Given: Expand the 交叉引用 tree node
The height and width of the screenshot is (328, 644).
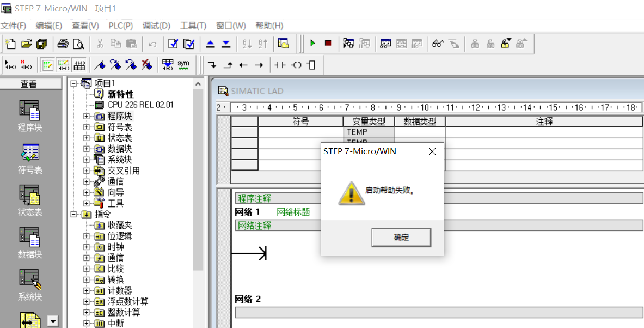Looking at the screenshot, I should pos(86,170).
